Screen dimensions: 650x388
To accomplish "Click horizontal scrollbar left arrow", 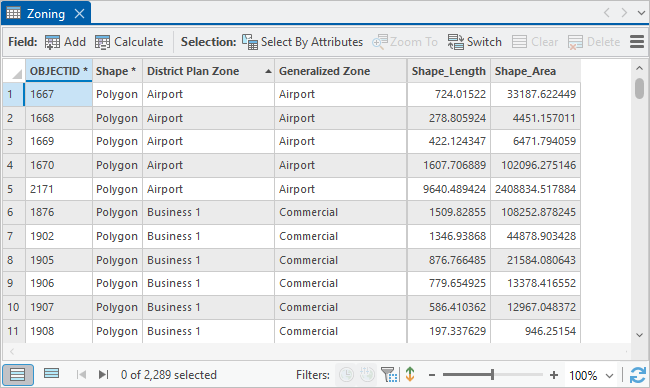I will click(x=12, y=352).
